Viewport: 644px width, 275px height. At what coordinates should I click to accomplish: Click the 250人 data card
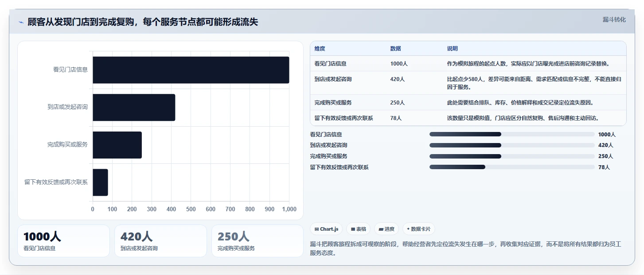pos(258,241)
